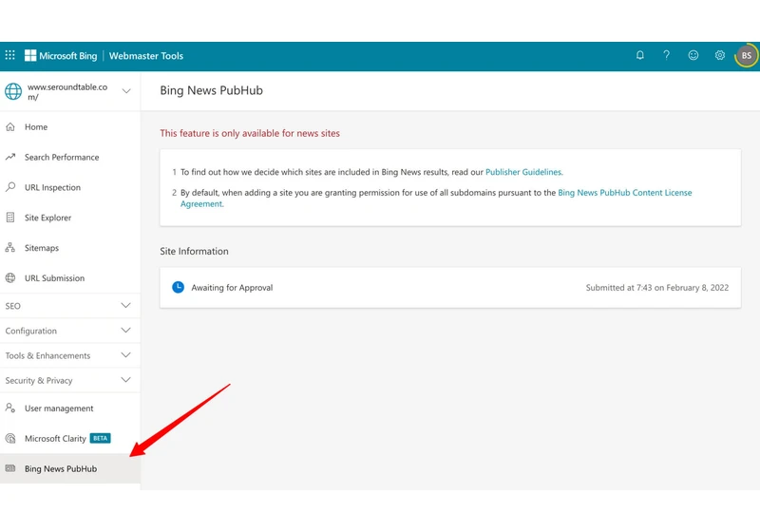Open the help question mark icon

[x=667, y=55]
